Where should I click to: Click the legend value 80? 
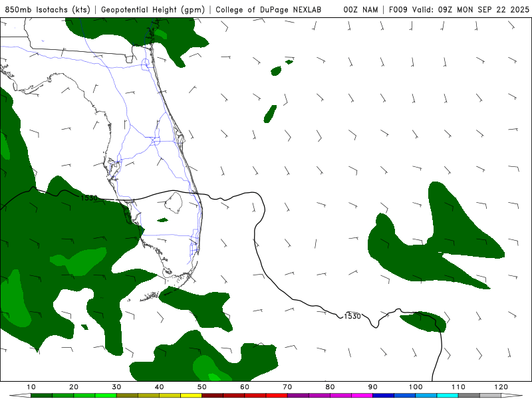coord(330,387)
